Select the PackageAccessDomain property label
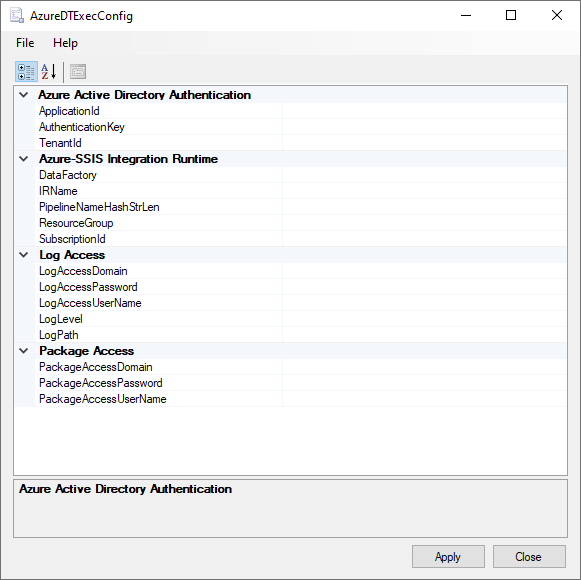 point(96,367)
